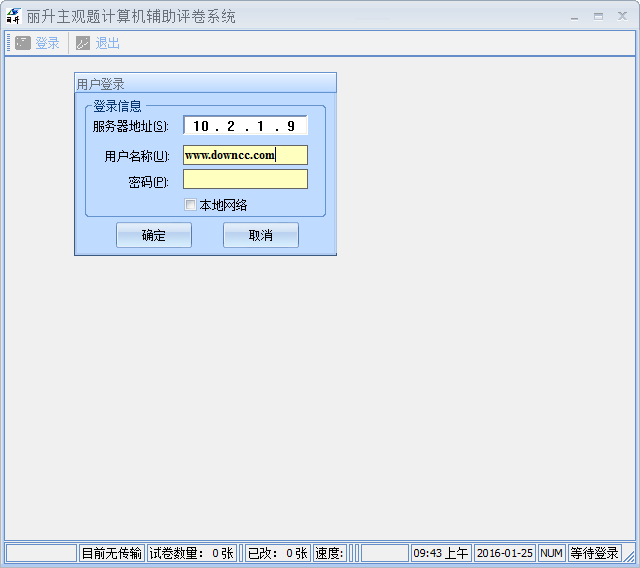Click last octet 9 of server address
This screenshot has height=568, width=640.
(291, 126)
